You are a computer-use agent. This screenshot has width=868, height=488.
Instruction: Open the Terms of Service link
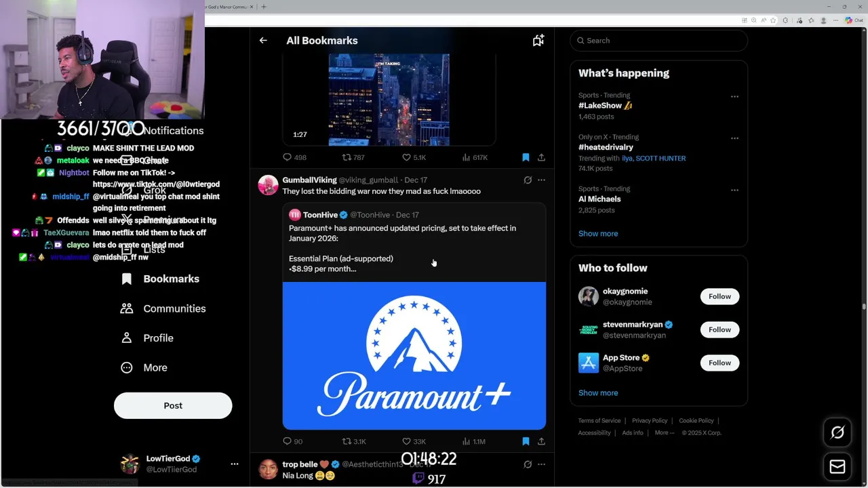(x=599, y=421)
